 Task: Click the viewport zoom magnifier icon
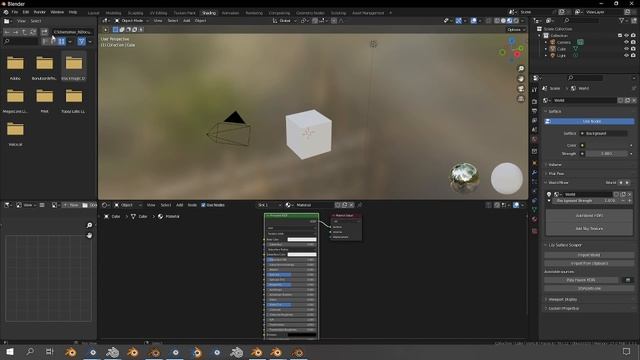(521, 69)
